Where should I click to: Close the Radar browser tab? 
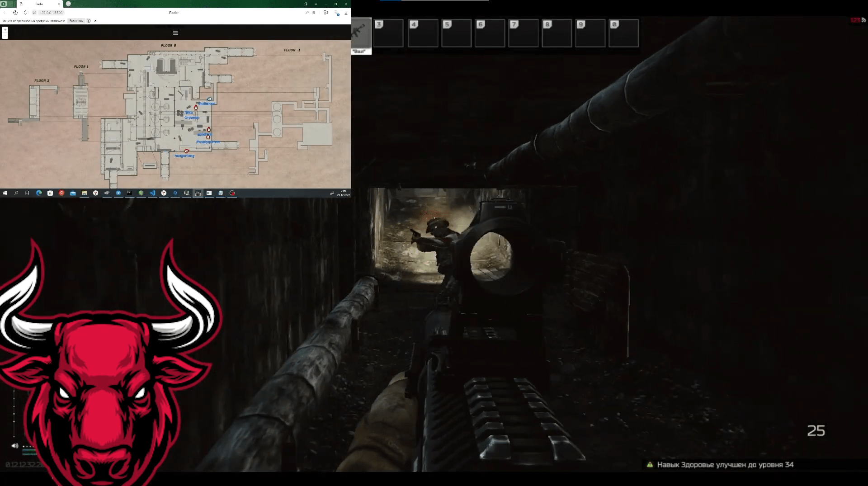59,4
